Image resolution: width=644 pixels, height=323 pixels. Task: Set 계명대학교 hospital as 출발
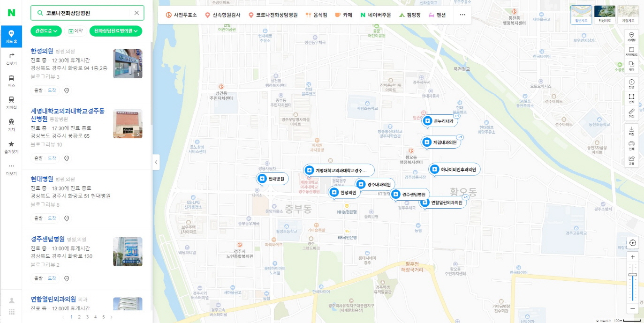pyautogui.click(x=38, y=158)
